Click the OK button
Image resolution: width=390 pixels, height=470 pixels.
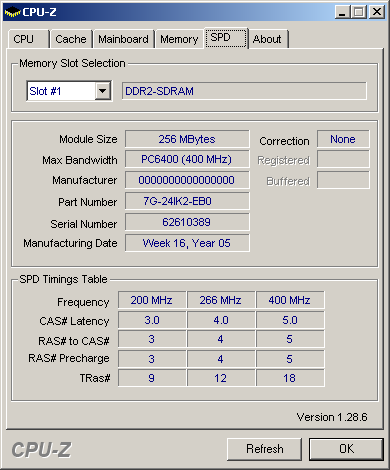[346, 449]
